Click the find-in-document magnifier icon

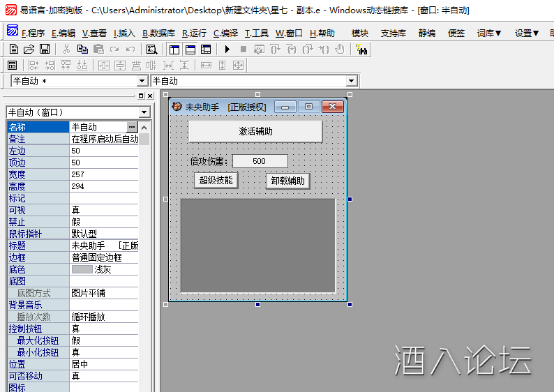[151, 49]
